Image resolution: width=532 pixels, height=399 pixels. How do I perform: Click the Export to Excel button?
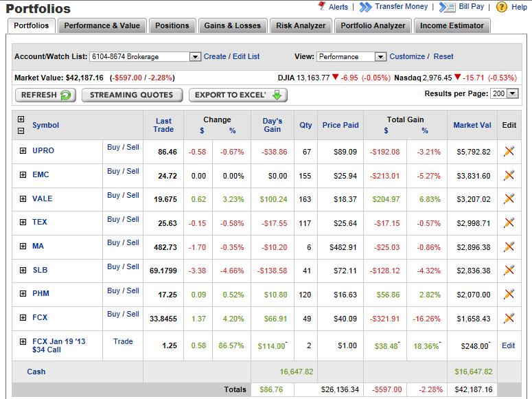238,95
